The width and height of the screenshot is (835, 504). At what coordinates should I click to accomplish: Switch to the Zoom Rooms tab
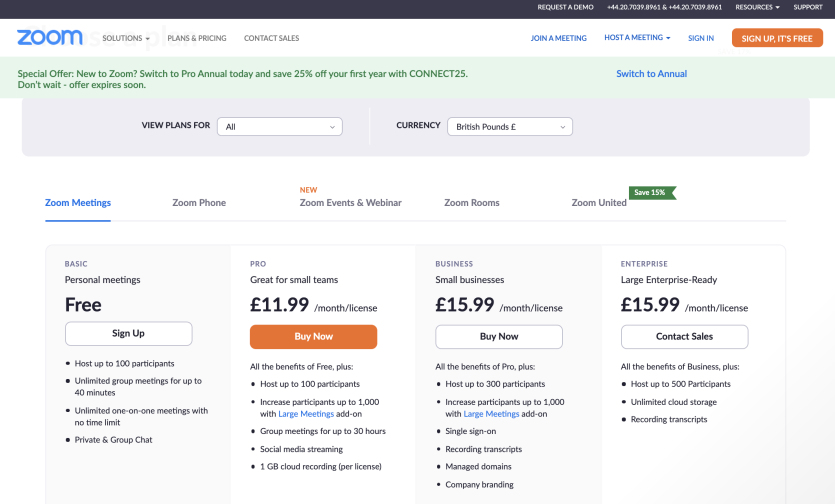(x=472, y=202)
